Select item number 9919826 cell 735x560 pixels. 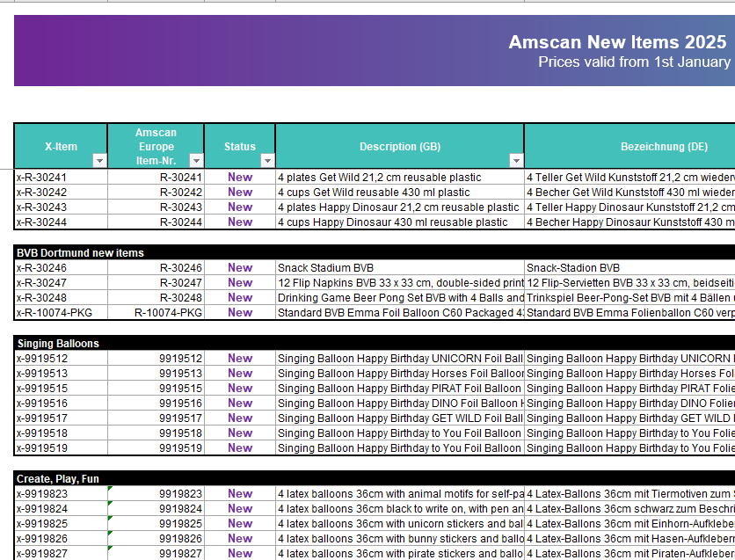[x=156, y=538]
